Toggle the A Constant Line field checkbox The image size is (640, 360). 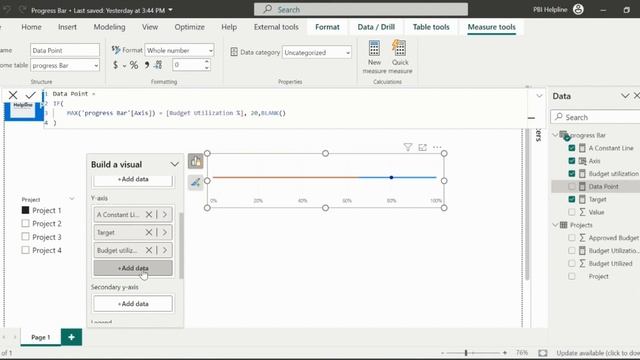[x=571, y=148]
